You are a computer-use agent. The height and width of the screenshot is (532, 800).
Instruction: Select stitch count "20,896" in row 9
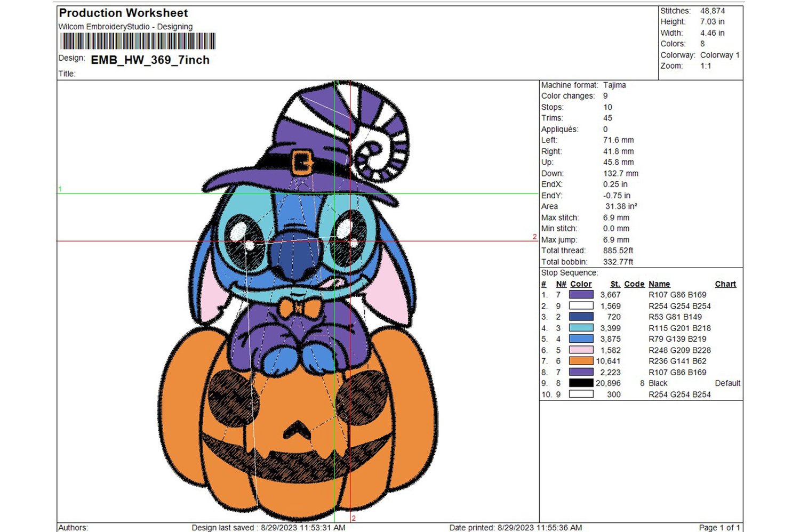(x=608, y=383)
